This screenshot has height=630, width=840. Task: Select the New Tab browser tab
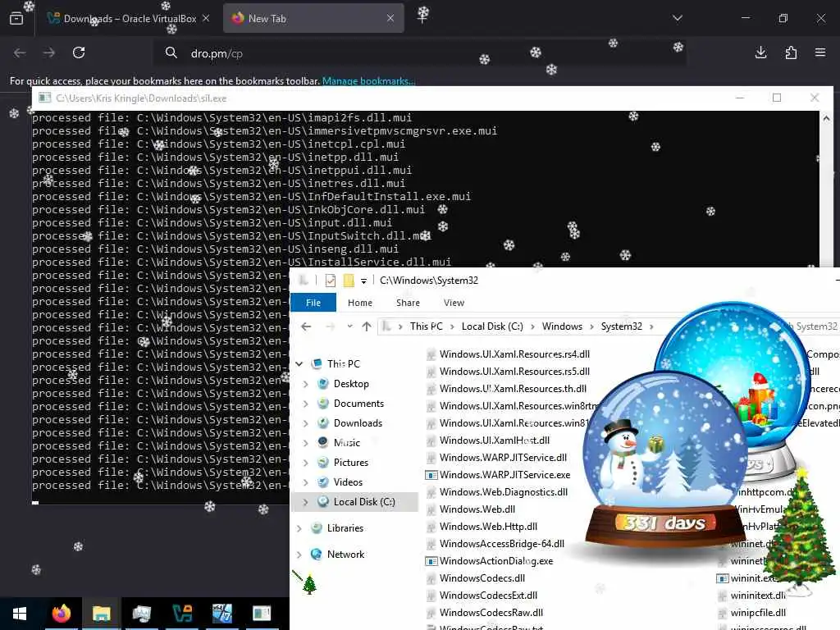click(313, 18)
